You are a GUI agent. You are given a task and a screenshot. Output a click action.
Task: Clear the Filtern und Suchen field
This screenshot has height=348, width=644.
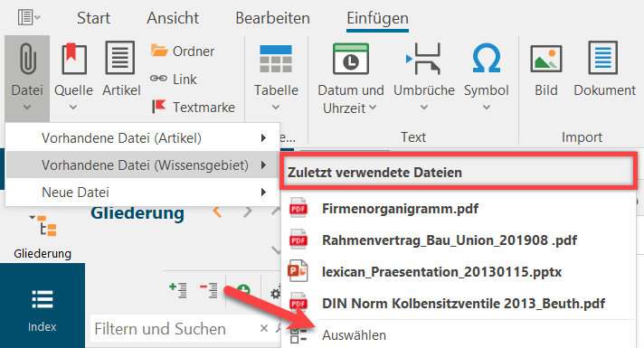coord(264,328)
